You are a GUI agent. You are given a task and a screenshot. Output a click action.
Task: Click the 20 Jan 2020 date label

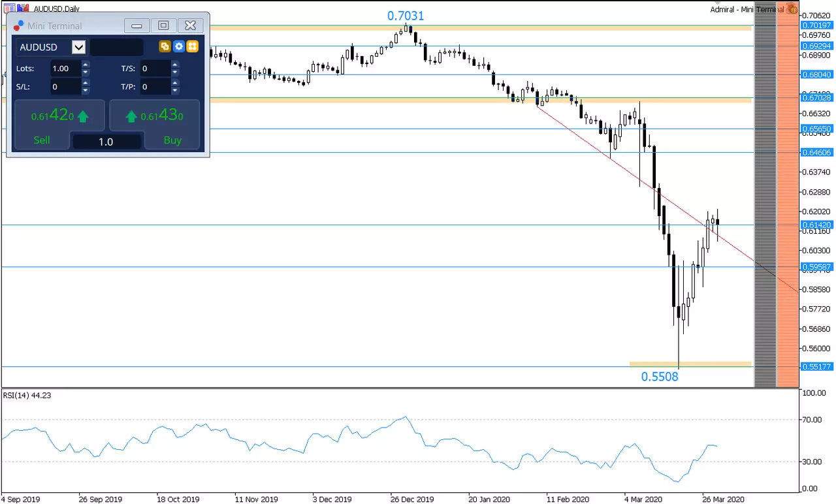[x=490, y=499]
